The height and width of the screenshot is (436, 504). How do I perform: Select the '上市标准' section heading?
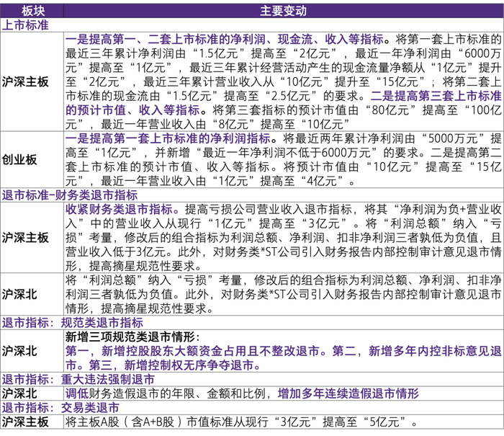(25, 25)
